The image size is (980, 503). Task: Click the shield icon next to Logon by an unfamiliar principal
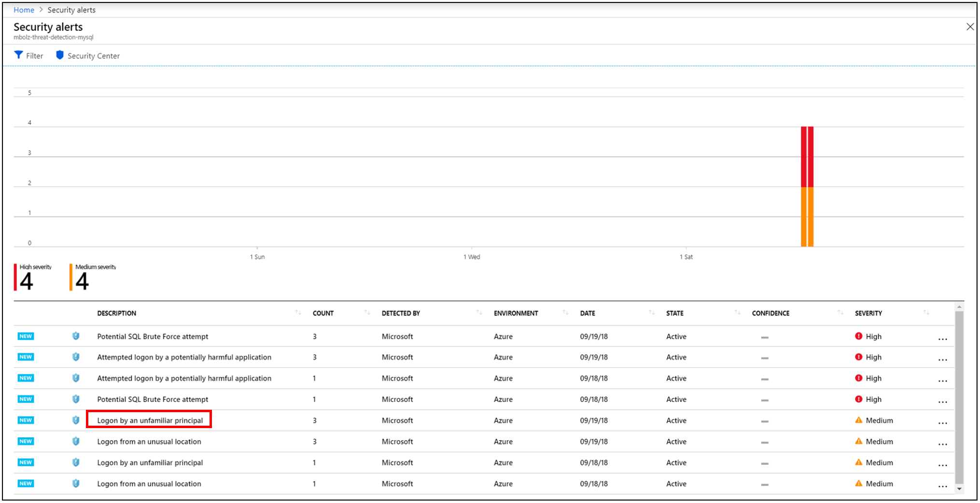coord(76,420)
